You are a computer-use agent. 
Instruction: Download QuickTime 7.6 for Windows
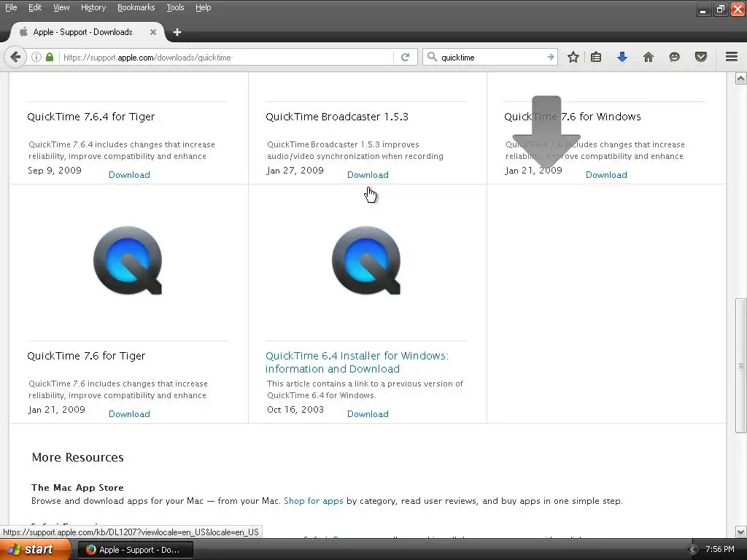tap(606, 175)
